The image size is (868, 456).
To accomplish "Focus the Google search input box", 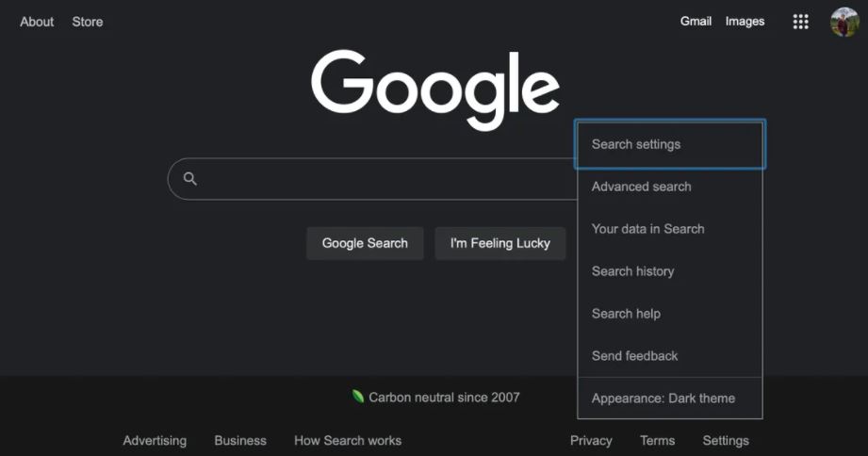I will [x=377, y=179].
